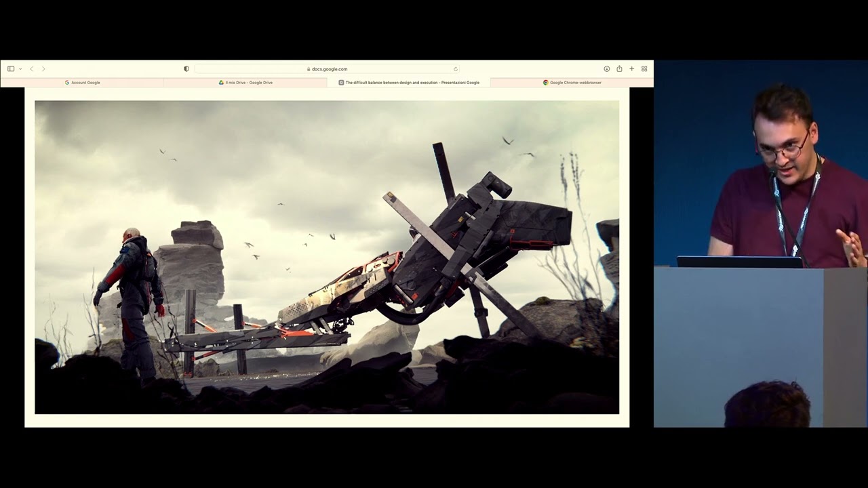This screenshot has width=868, height=488.
Task: Go forward with the forward arrow
Action: coord(43,68)
